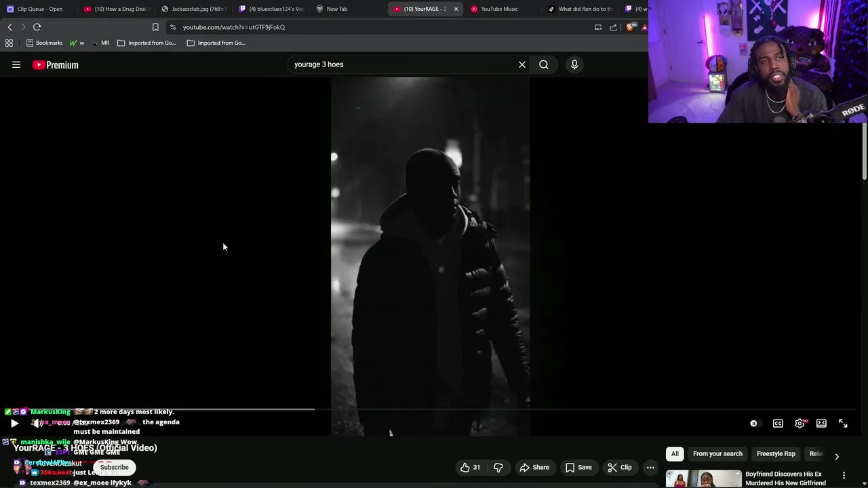The width and height of the screenshot is (868, 488).
Task: Open the YouTube hamburger guide menu
Action: [x=16, y=64]
